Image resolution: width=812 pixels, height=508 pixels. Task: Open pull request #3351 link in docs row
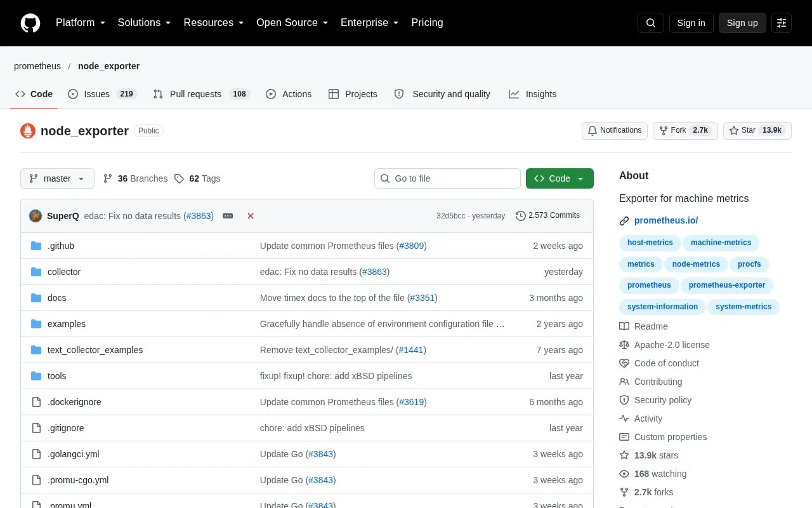422,298
